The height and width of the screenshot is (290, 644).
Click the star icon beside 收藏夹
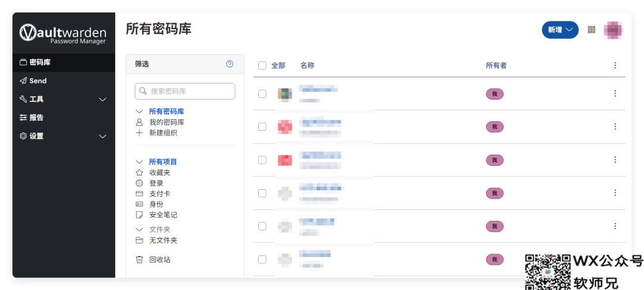pos(140,173)
